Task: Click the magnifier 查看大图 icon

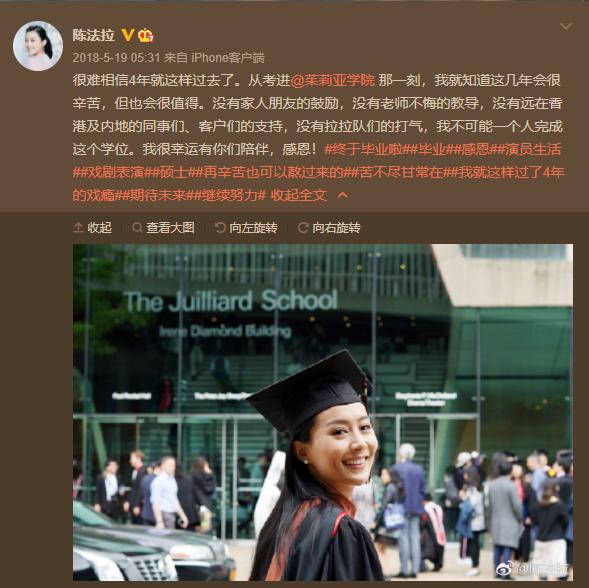Action: click(x=137, y=228)
